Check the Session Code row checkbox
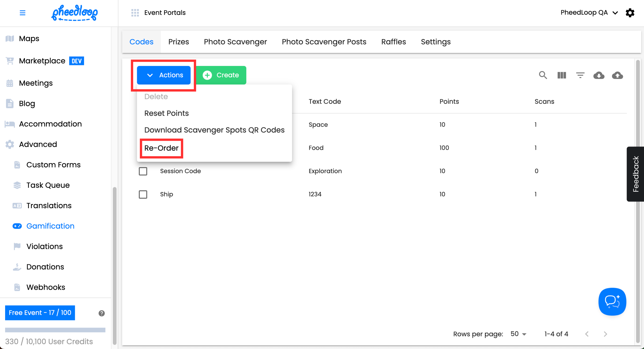 [x=143, y=171]
